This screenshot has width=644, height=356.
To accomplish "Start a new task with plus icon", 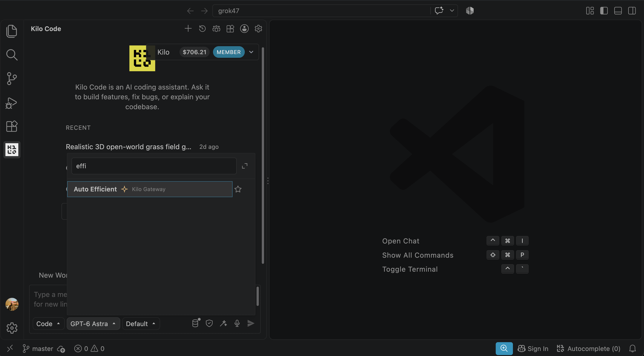I will [x=188, y=28].
